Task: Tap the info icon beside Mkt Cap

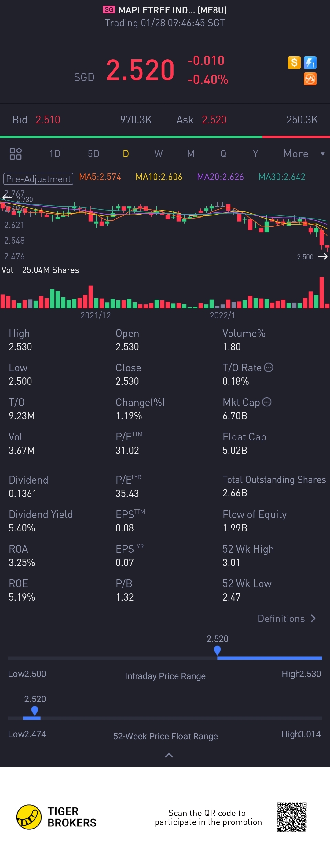Action: tap(267, 402)
